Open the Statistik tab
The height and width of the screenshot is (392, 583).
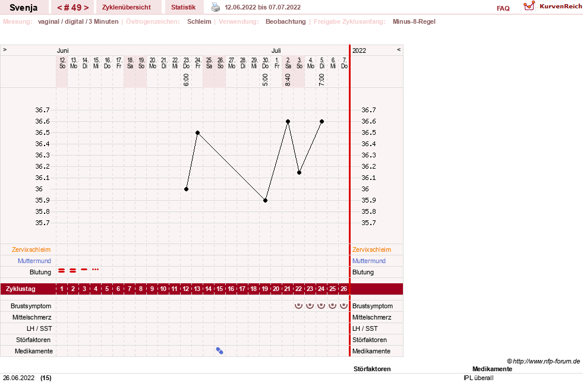coord(183,8)
